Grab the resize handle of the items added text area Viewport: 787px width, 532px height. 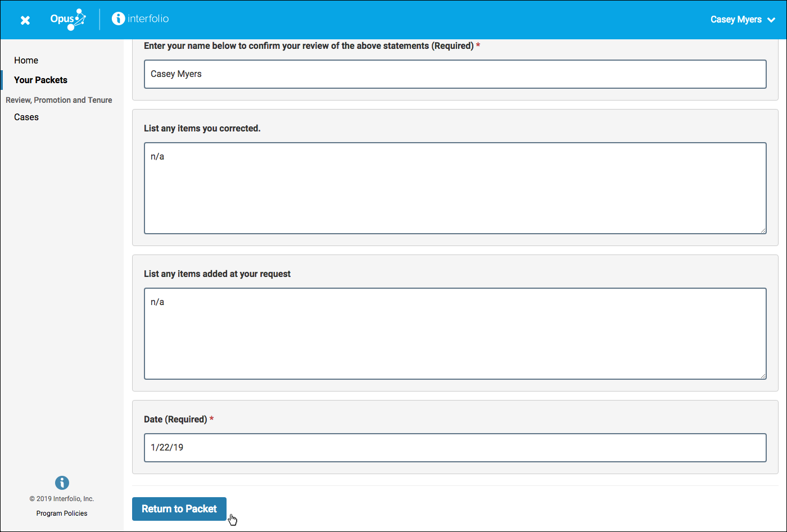pos(763,376)
